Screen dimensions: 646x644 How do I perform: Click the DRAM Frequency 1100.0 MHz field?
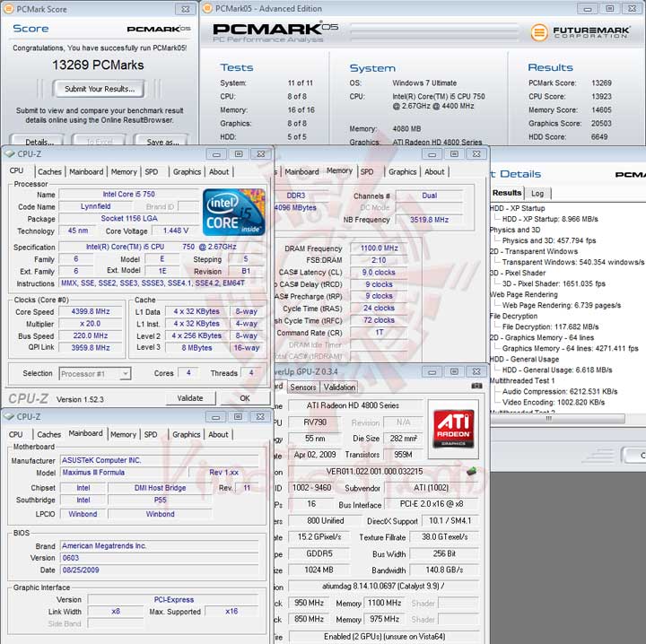pyautogui.click(x=379, y=248)
